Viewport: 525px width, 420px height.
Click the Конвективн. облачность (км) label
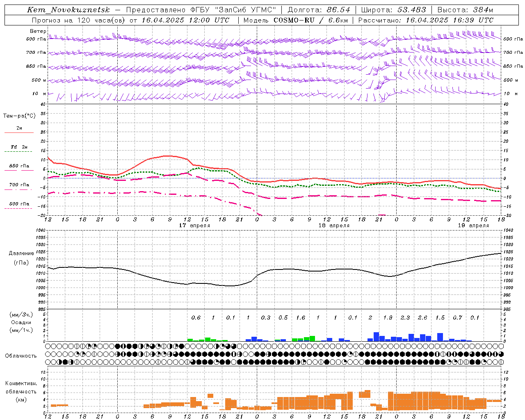(x=21, y=392)
